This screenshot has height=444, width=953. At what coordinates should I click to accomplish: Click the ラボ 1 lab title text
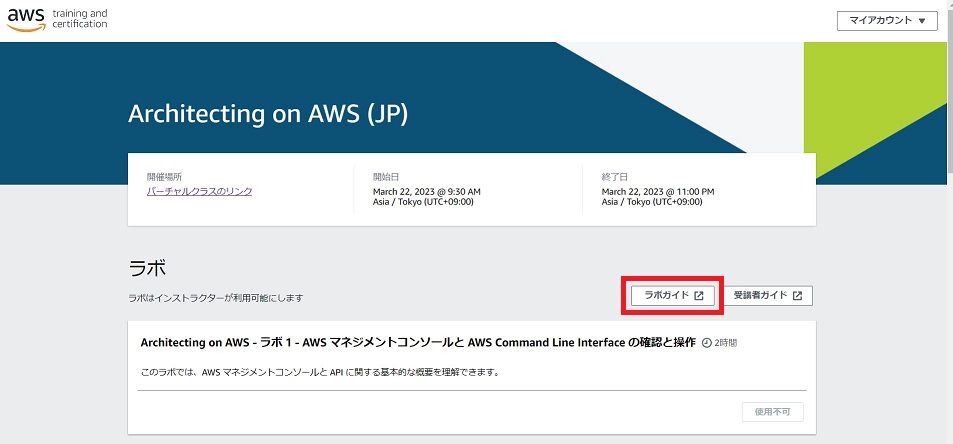pos(417,342)
